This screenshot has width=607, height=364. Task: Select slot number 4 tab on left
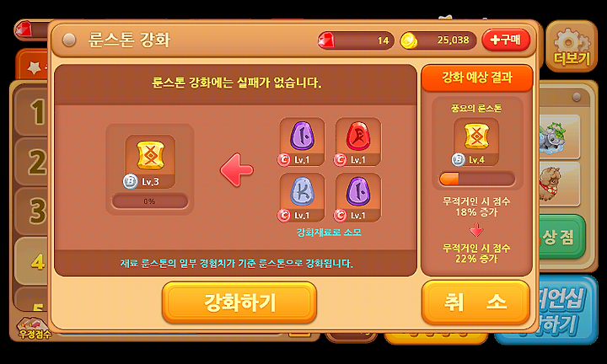click(x=32, y=261)
